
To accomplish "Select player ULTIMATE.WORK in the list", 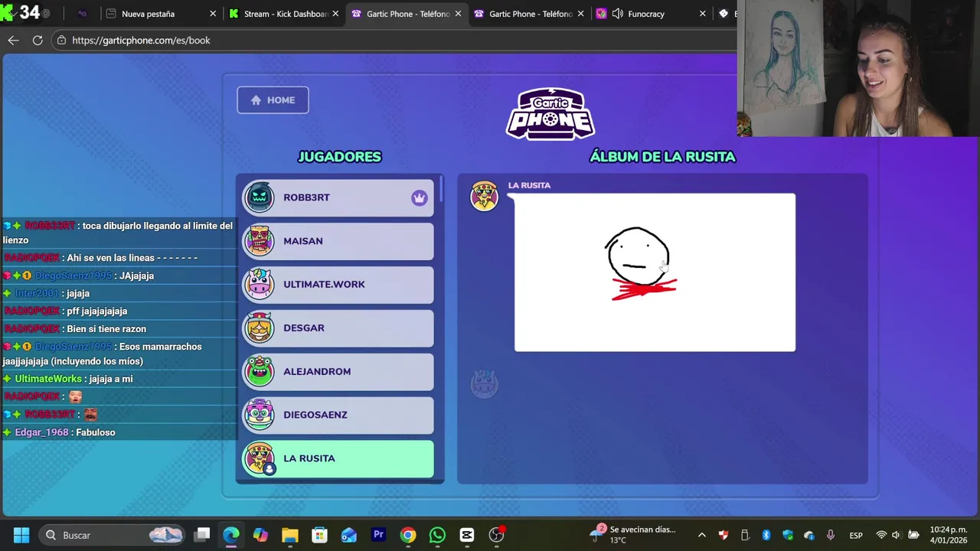I will tap(338, 285).
